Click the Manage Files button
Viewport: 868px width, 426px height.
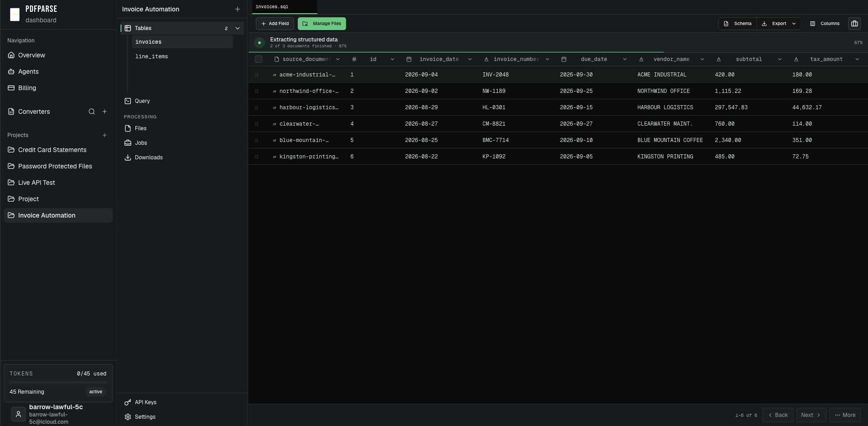(x=322, y=24)
